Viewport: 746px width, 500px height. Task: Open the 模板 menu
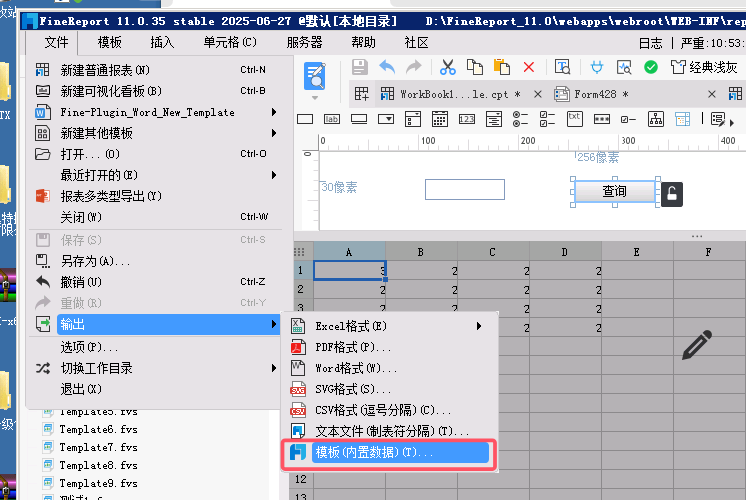pyautogui.click(x=109, y=42)
